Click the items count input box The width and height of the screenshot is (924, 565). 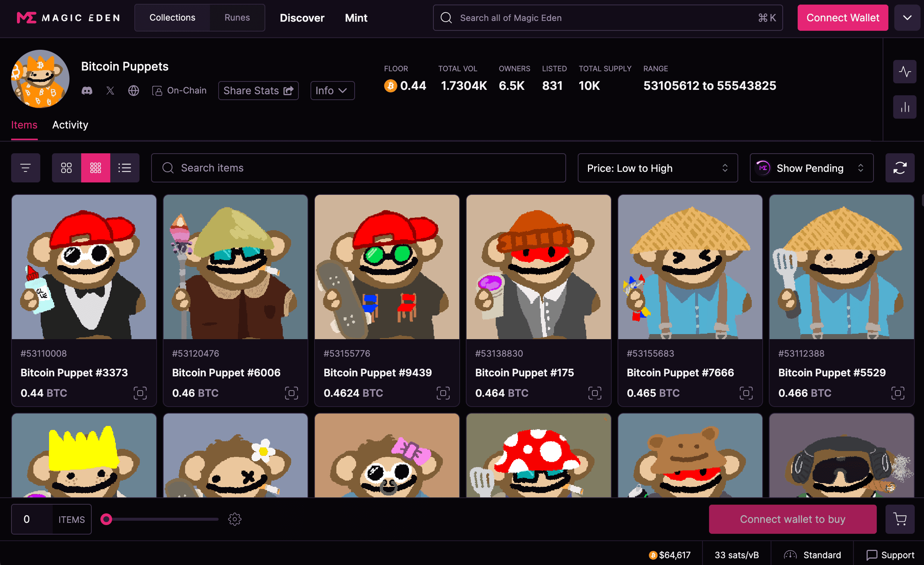(x=32, y=519)
